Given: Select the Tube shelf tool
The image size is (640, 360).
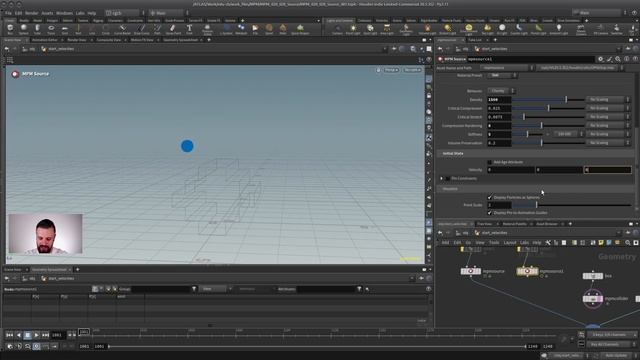Looking at the screenshot, I should tap(37, 29).
